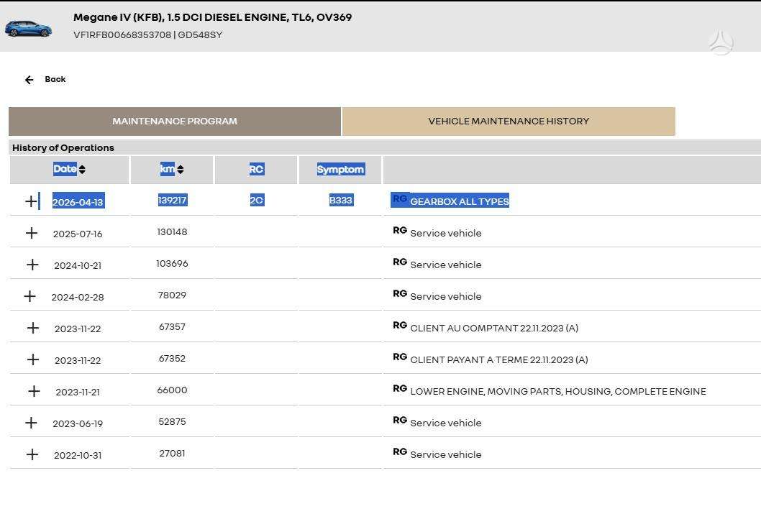Click the Symptom column header
Viewport: 761px width, 532px height.
(340, 169)
